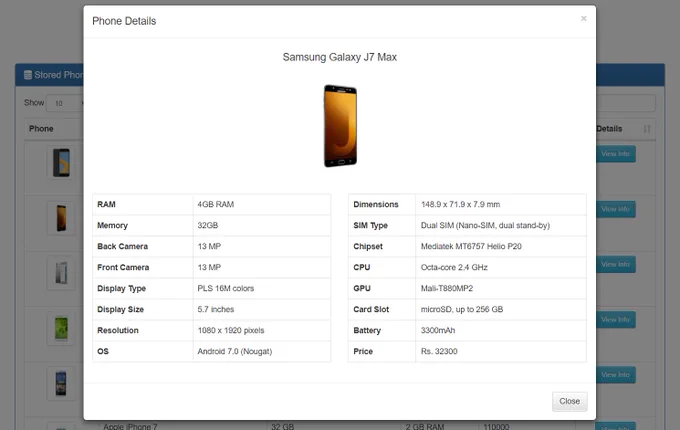This screenshot has height=430, width=680.
Task: Select the 32GB memory value
Action: point(208,225)
